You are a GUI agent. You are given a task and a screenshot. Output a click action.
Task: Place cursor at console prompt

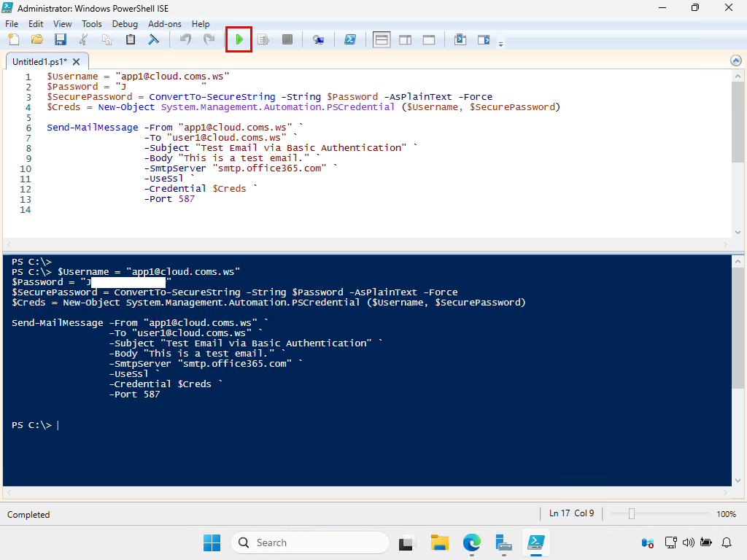click(58, 425)
